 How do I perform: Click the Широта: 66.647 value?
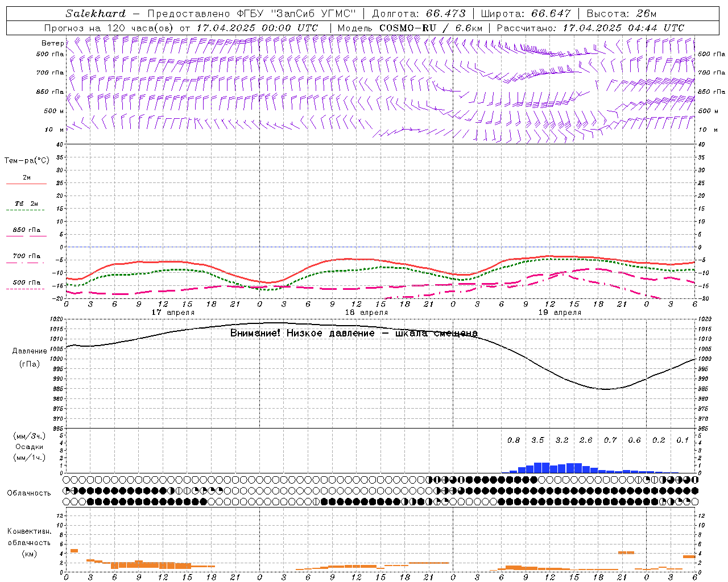tap(526, 14)
